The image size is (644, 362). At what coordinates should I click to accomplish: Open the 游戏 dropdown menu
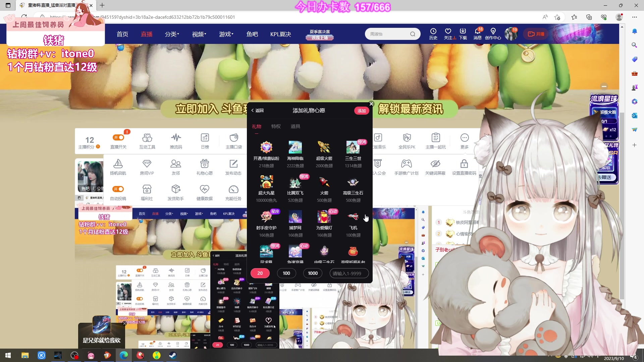tap(226, 34)
